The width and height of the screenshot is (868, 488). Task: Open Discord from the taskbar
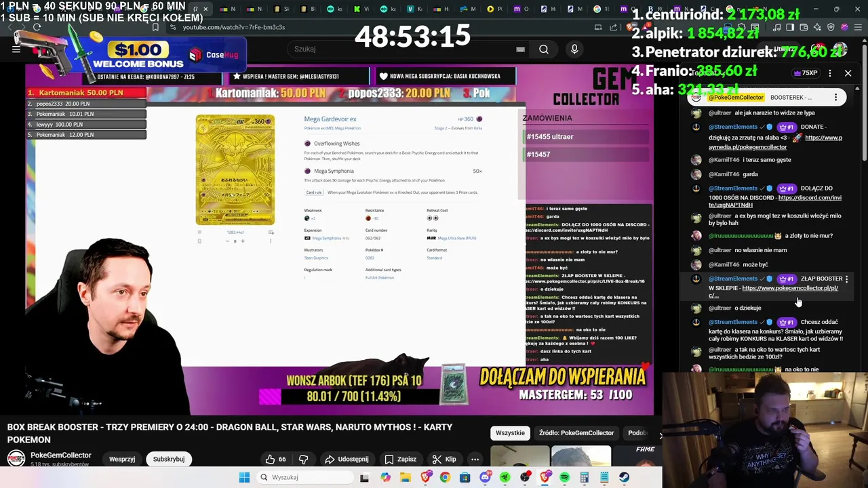485,477
